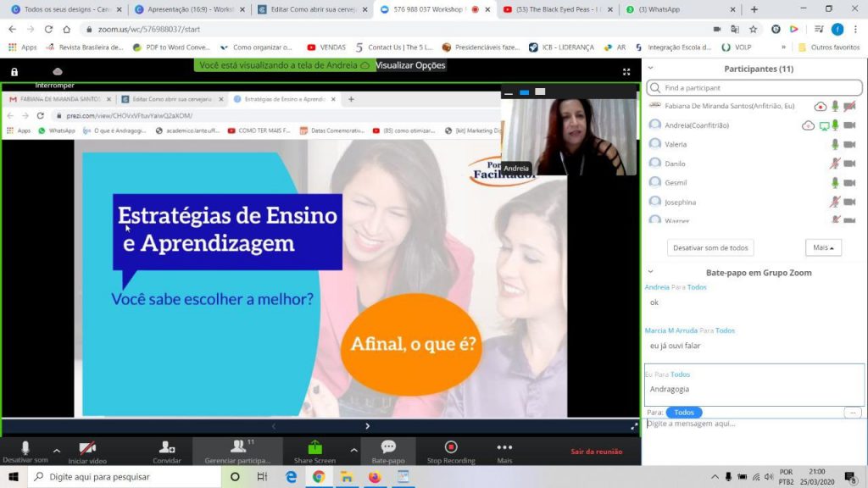Mute Valeria's microphone in participants list
The image size is (868, 488).
(834, 144)
